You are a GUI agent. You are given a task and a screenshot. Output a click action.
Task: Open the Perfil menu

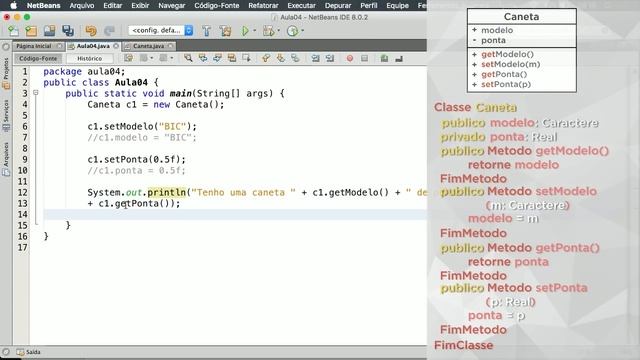[x=369, y=5]
